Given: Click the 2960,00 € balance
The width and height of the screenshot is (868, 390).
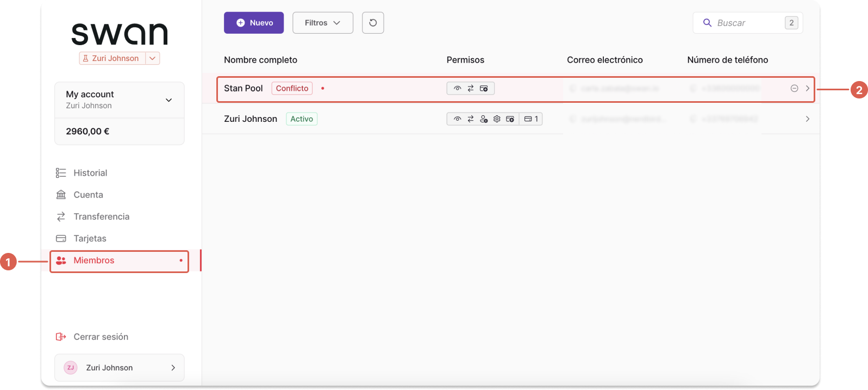Looking at the screenshot, I should pyautogui.click(x=88, y=131).
